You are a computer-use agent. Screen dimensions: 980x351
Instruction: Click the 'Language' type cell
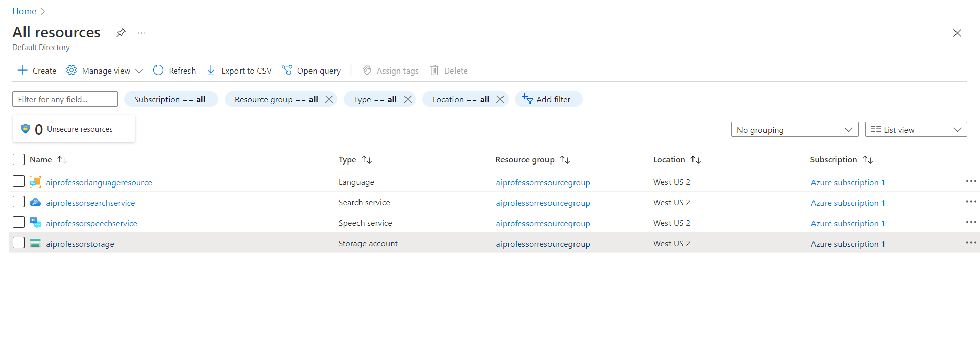coord(356,182)
